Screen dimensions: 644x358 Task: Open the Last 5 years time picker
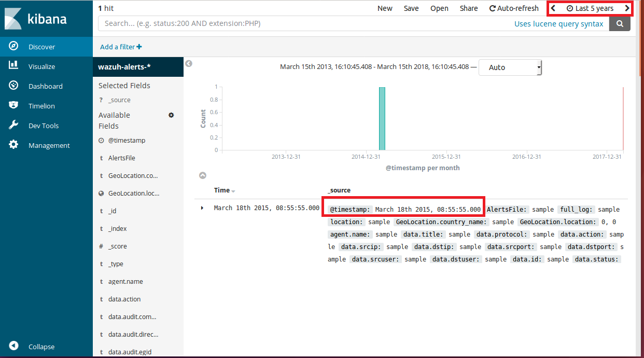(590, 8)
